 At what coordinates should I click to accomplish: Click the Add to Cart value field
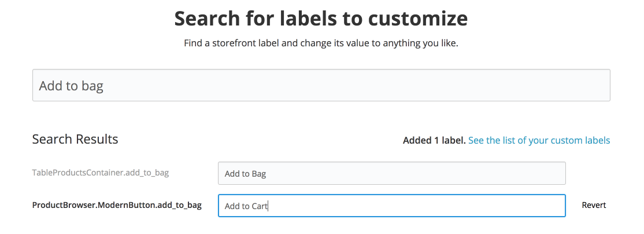pos(391,206)
